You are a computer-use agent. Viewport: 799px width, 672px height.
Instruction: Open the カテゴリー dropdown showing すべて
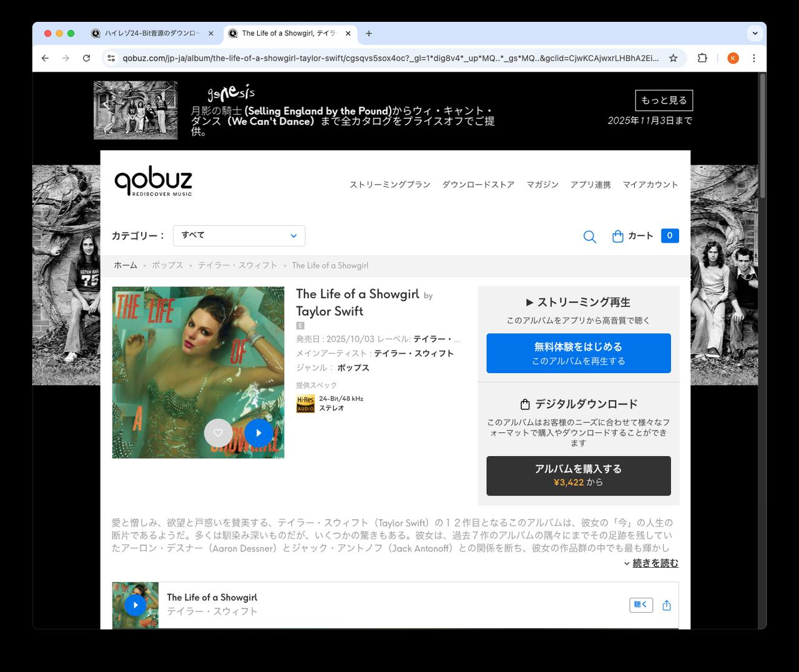point(239,235)
